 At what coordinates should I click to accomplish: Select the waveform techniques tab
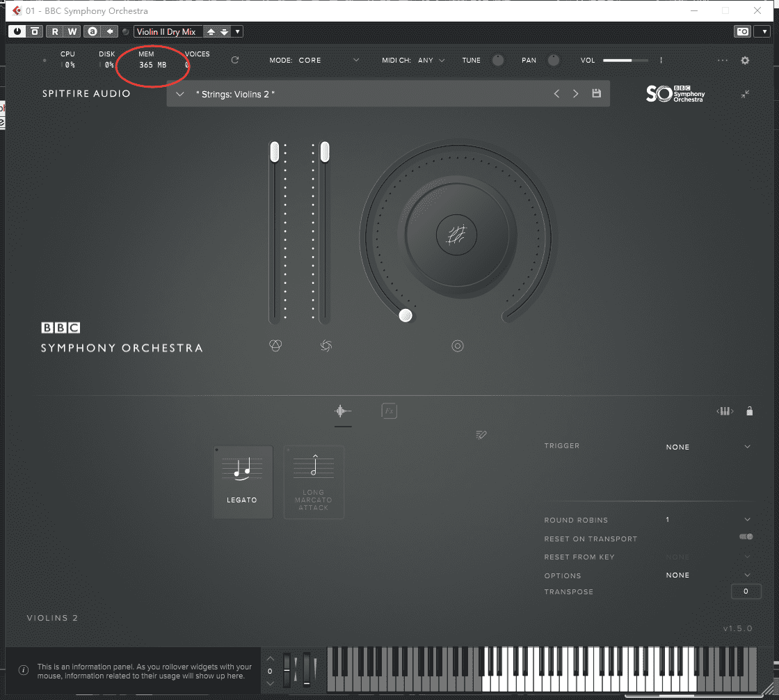pos(343,411)
